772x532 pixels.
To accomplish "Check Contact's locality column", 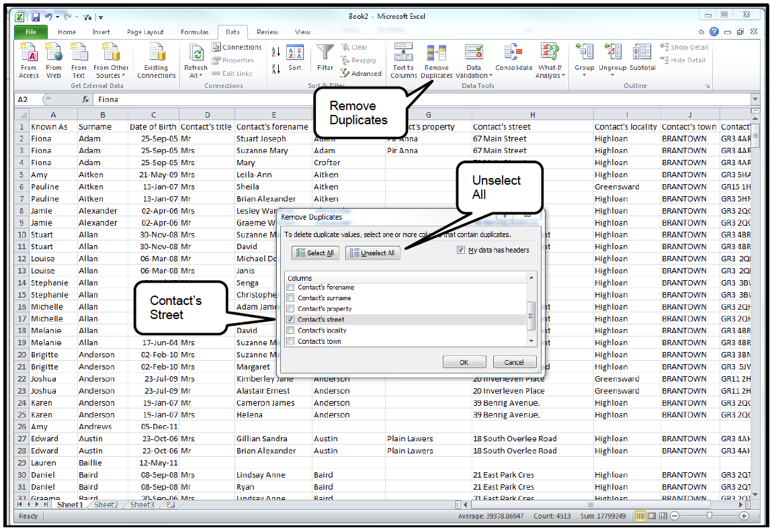I will 290,330.
